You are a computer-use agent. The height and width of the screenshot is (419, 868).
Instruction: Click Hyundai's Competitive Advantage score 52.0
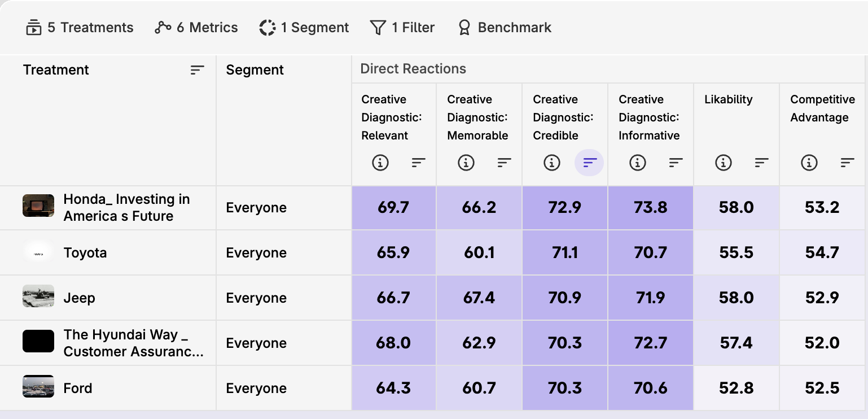822,343
